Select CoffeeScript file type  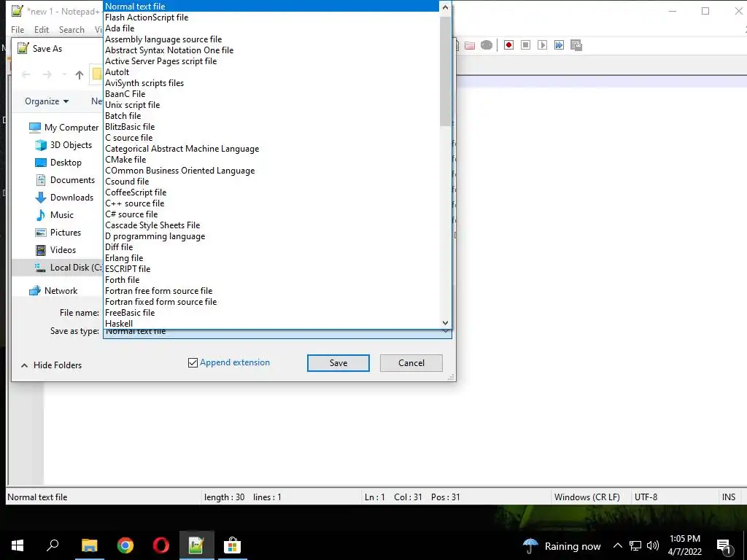tap(271, 192)
